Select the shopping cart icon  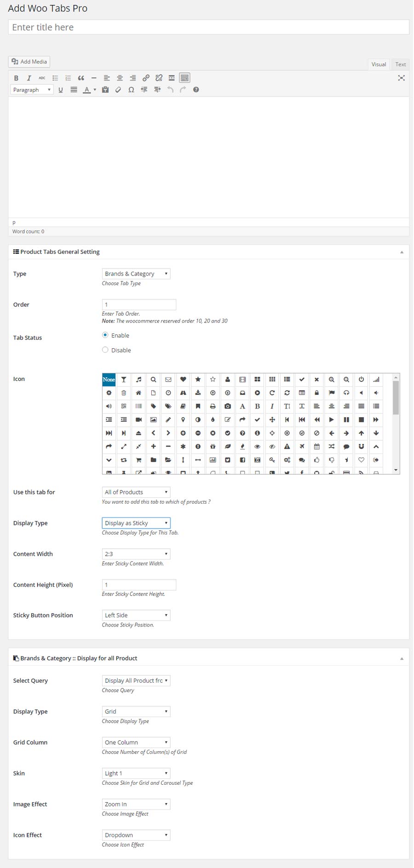tap(138, 460)
